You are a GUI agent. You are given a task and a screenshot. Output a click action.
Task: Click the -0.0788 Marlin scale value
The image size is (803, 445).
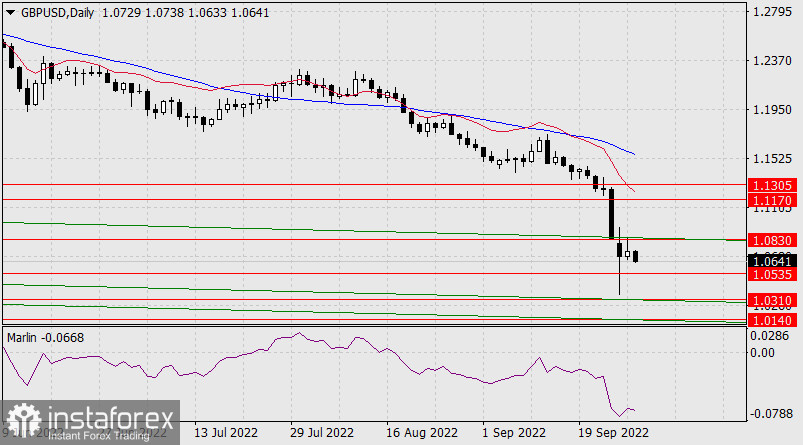[771, 414]
